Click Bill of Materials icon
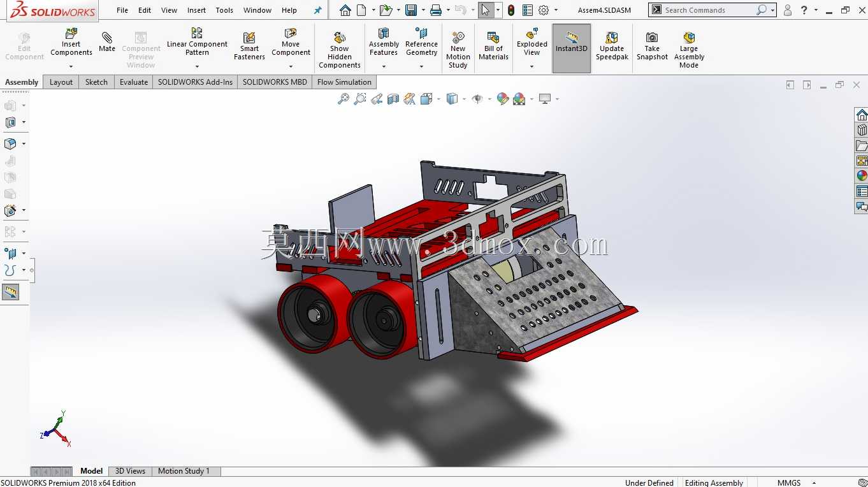868x487 pixels. 493,47
